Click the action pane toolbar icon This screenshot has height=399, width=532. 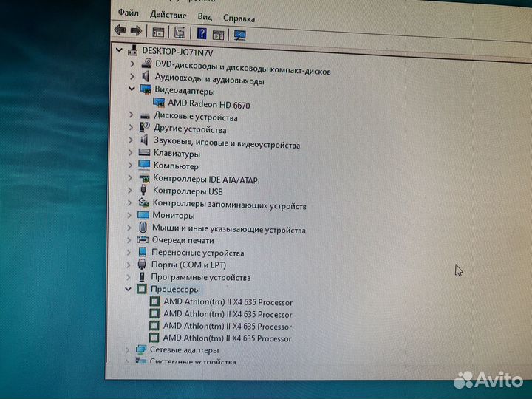[x=218, y=35]
